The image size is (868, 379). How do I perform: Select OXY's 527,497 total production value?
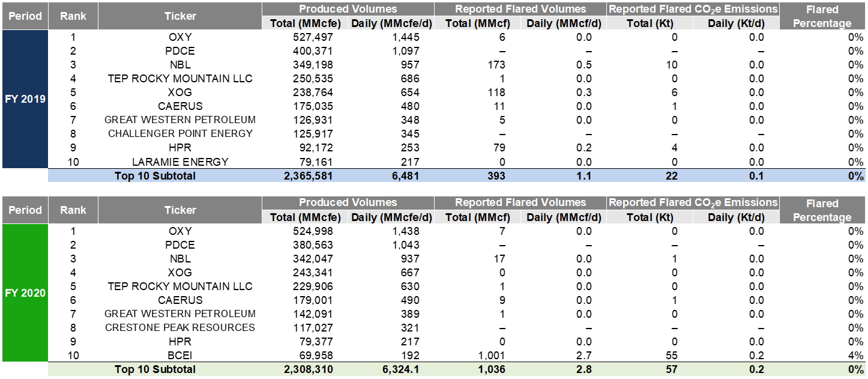(310, 37)
